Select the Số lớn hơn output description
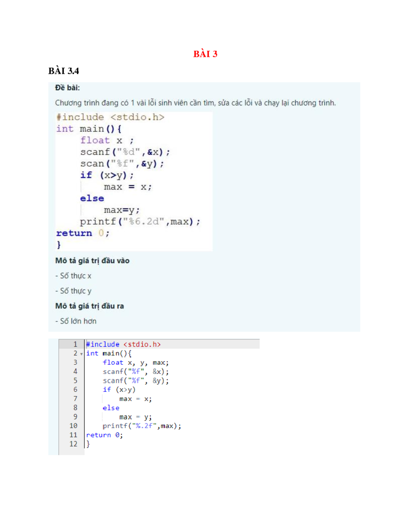The height and width of the screenshot is (532, 411). 76,321
